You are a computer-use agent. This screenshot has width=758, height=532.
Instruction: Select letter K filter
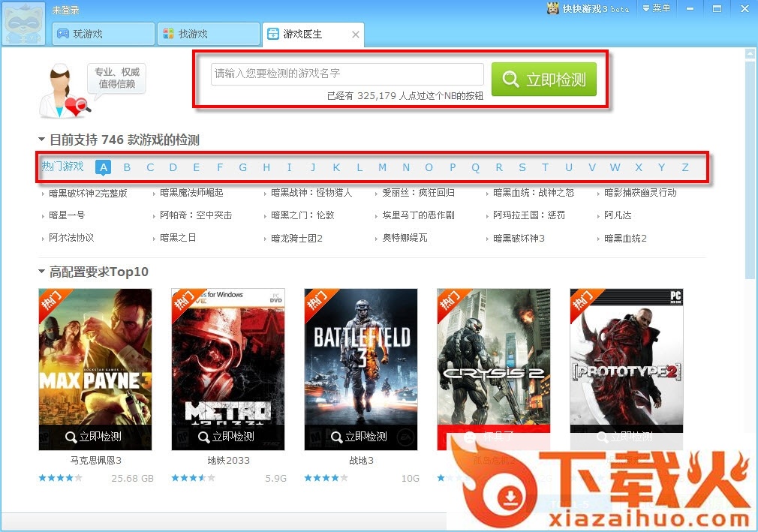click(336, 167)
